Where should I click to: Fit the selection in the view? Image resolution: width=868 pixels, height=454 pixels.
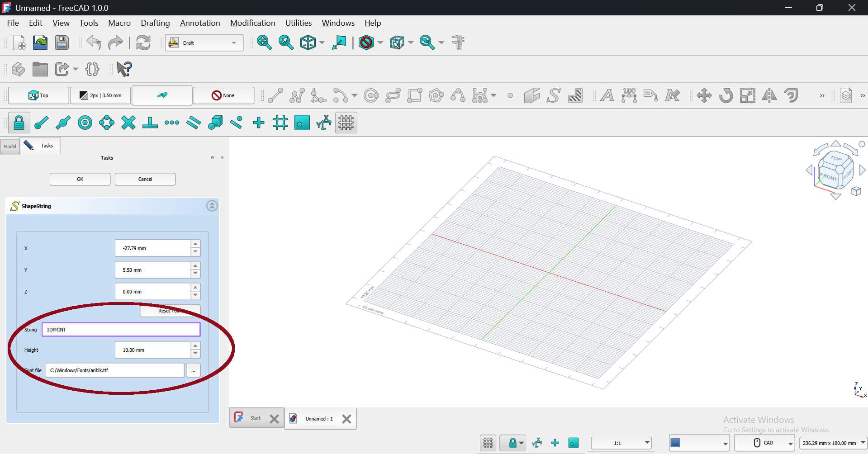(286, 43)
